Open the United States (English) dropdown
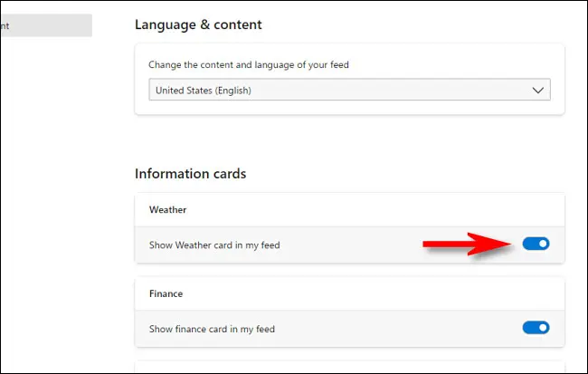The width and height of the screenshot is (588, 374). [x=349, y=91]
